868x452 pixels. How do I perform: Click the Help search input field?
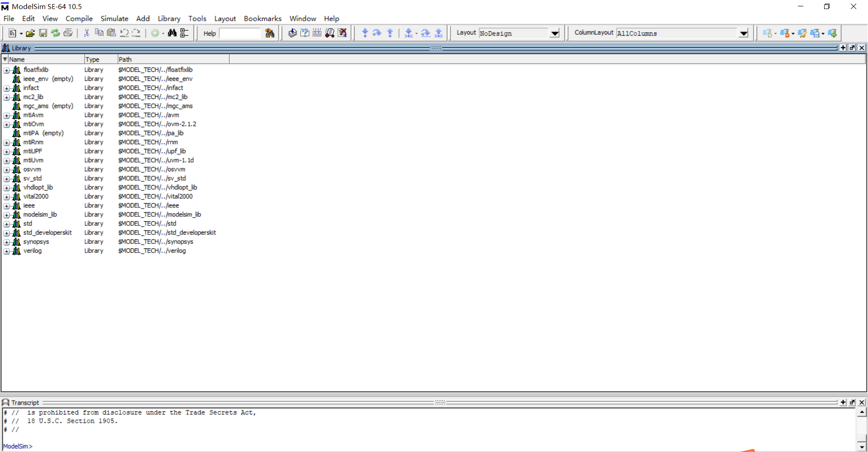(x=240, y=33)
